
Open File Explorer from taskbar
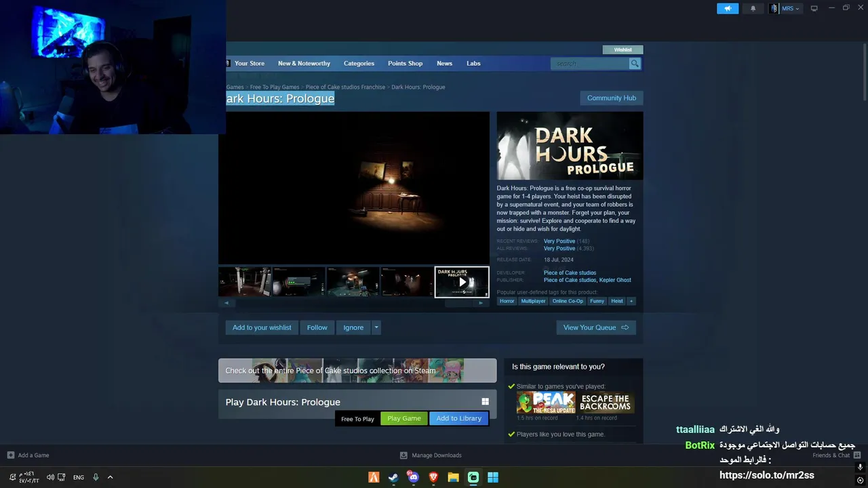453,477
